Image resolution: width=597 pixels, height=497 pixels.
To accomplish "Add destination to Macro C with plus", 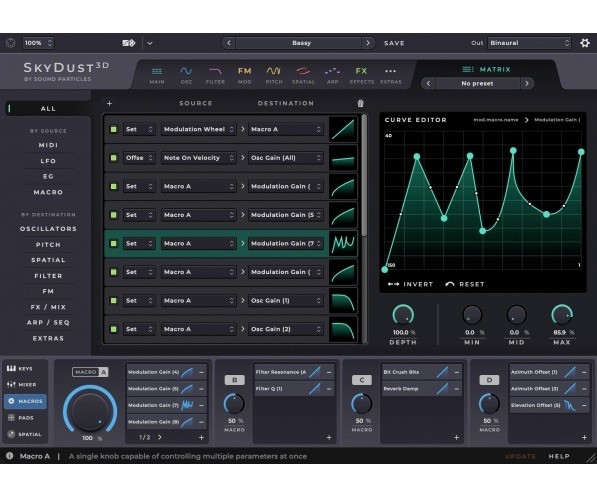I will coord(457,438).
